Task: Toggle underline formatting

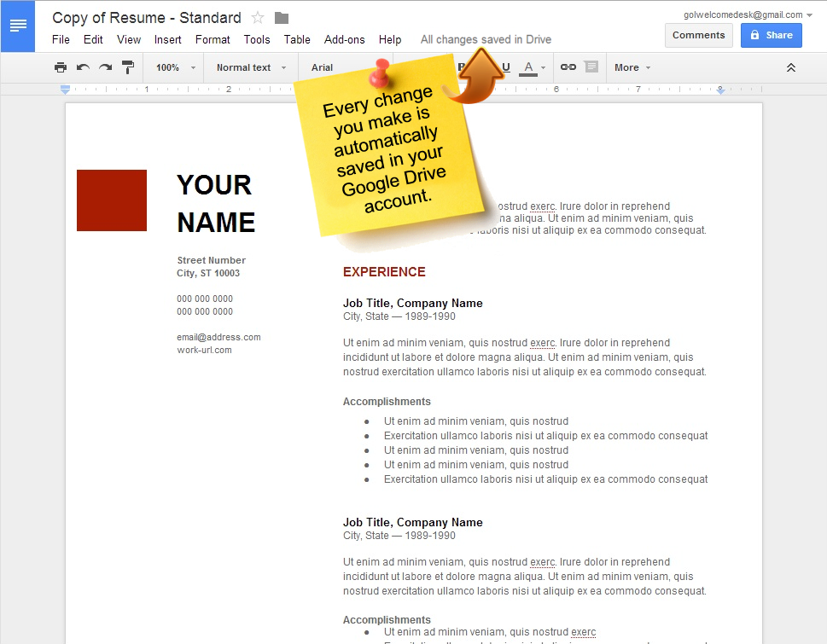Action: 505,67
